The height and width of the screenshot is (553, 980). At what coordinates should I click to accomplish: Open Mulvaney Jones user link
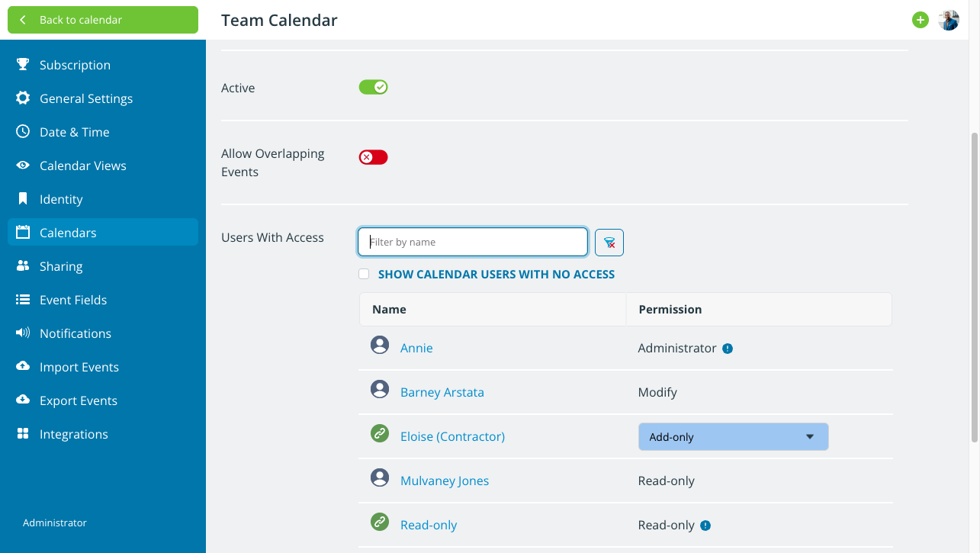445,481
